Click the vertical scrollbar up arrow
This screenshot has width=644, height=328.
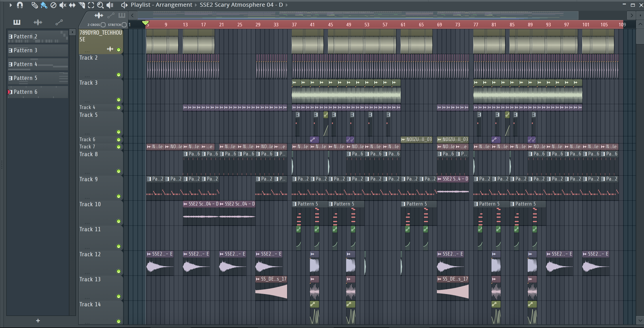pos(640,24)
